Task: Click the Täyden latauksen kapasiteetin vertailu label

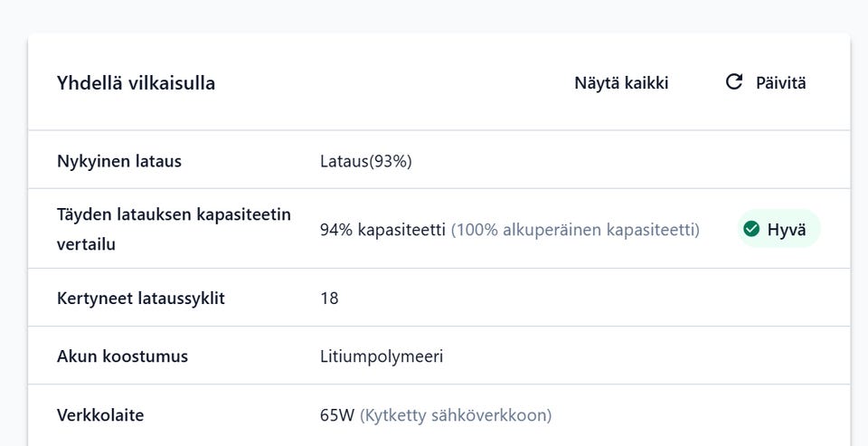Action: (174, 214)
